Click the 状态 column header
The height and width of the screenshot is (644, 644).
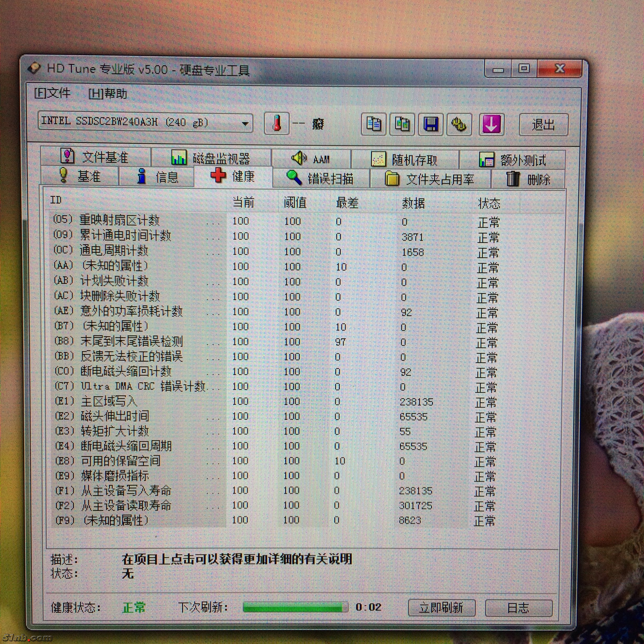point(489,203)
